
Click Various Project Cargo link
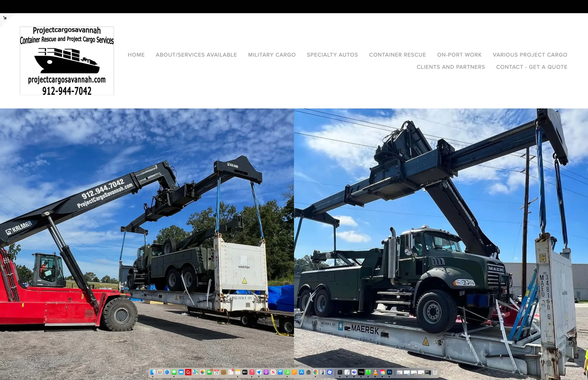(530, 55)
